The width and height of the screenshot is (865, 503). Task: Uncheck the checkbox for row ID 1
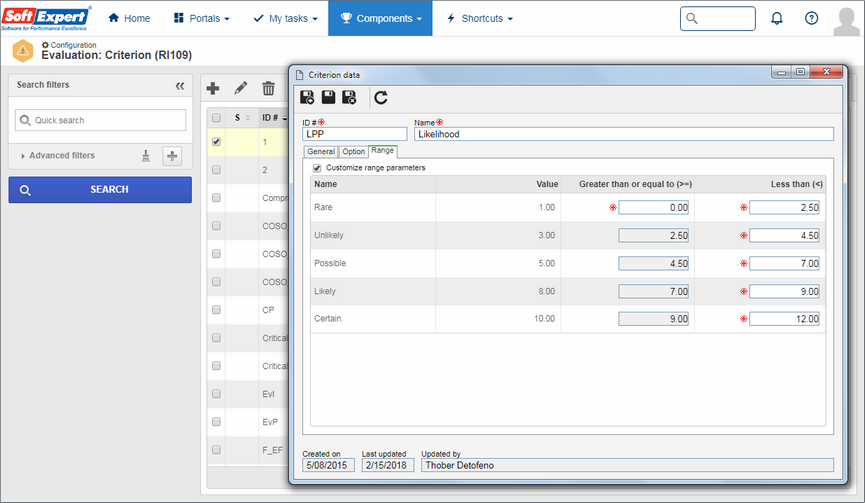point(216,142)
